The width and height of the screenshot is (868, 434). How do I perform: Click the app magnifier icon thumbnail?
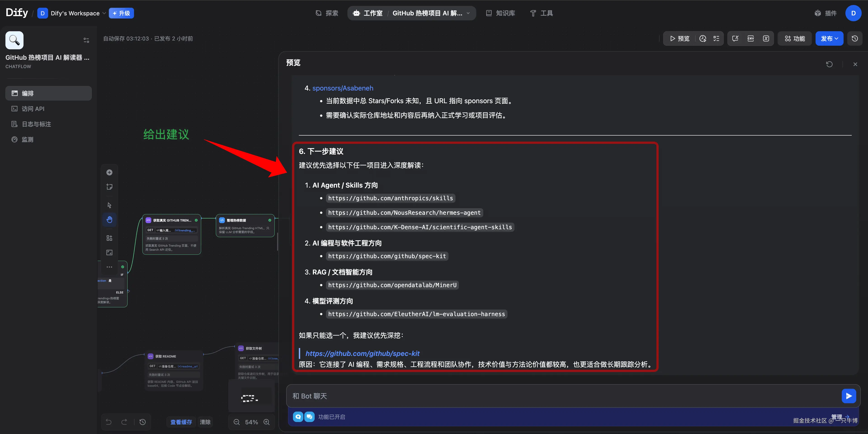click(14, 40)
